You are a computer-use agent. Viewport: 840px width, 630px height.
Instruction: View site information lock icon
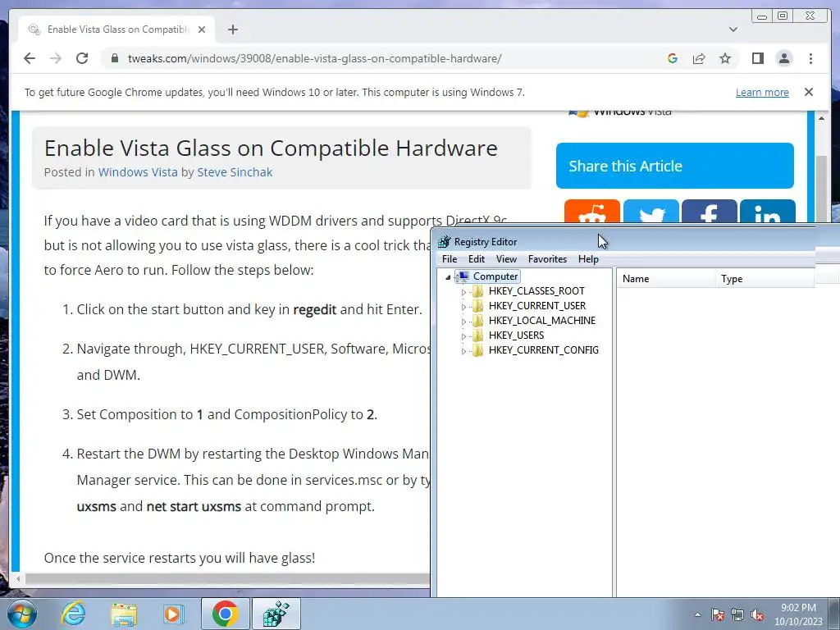pyautogui.click(x=114, y=58)
